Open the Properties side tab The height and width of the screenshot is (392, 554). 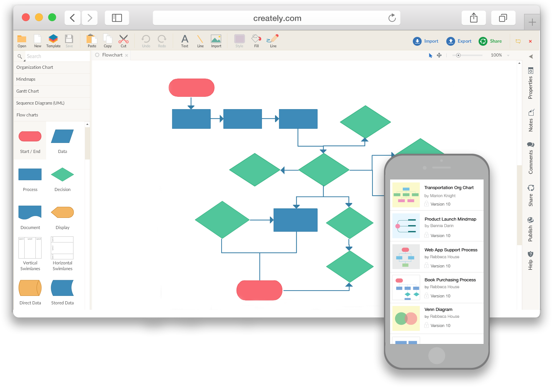(531, 84)
